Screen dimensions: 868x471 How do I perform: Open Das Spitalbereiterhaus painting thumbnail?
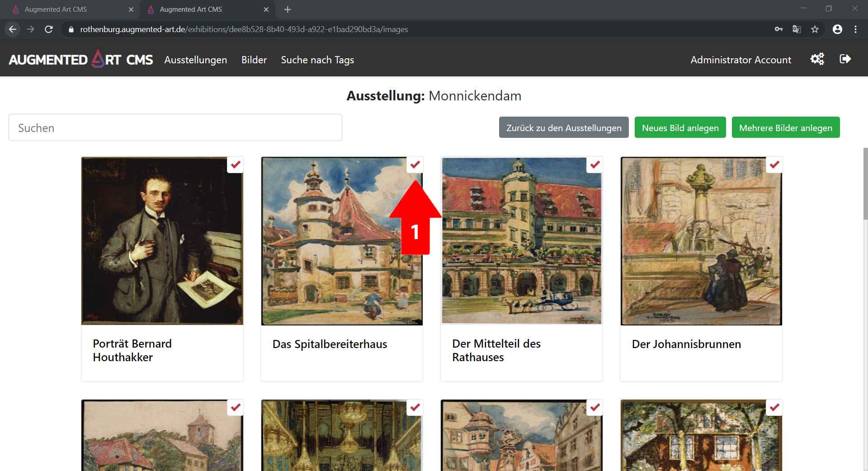click(x=342, y=241)
